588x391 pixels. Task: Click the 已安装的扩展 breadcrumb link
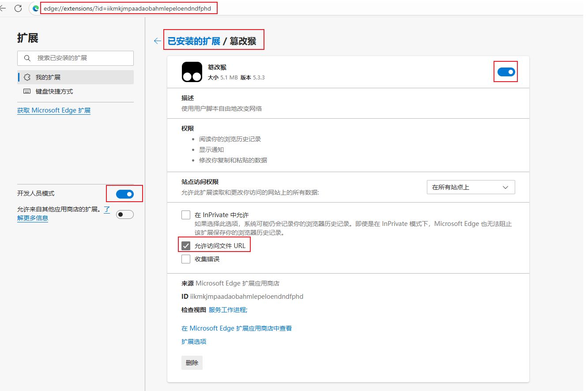pyautogui.click(x=194, y=41)
